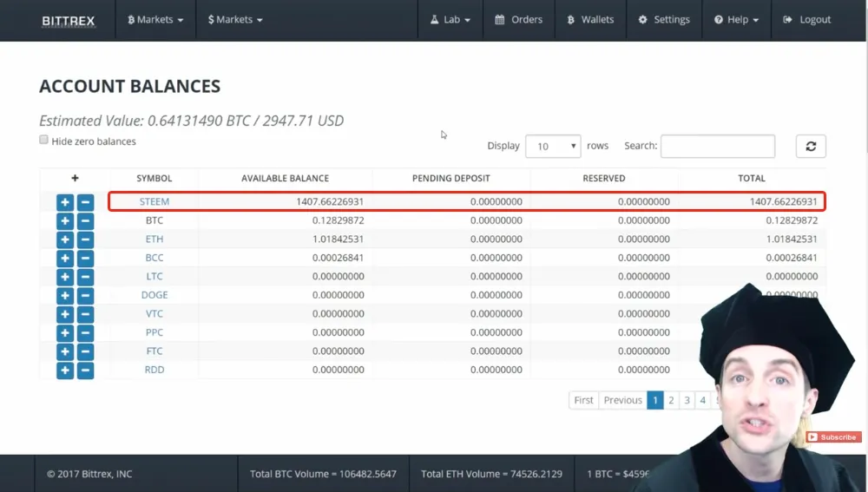Toggle Hide zero balances checkbox
The image size is (868, 492).
click(43, 140)
